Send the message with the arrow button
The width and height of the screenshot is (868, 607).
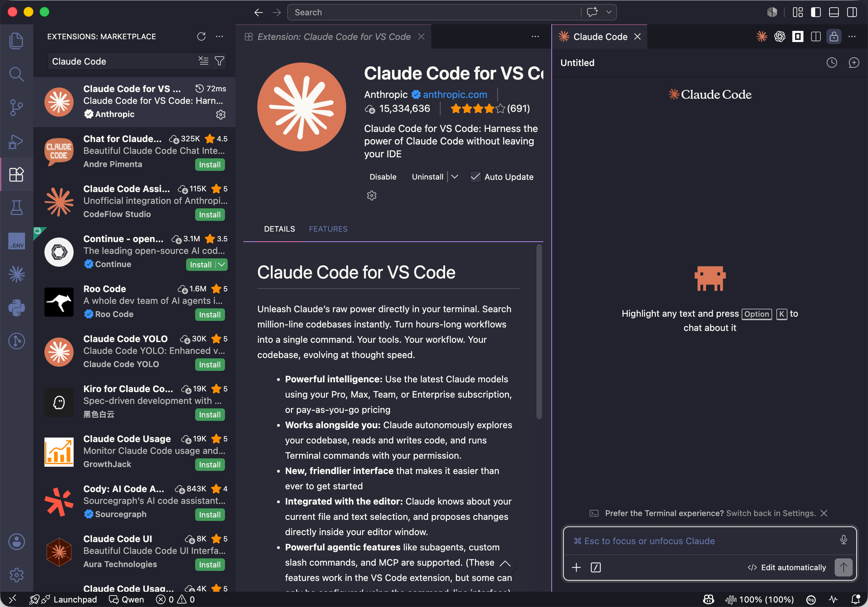[x=843, y=567]
